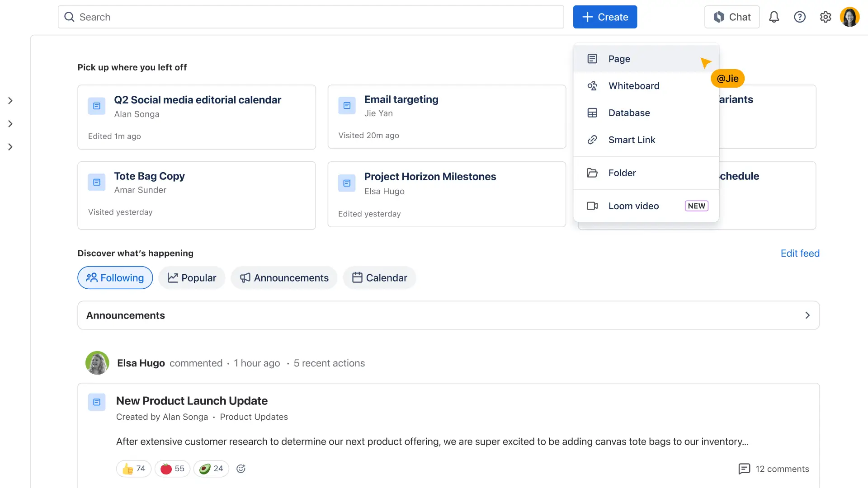This screenshot has height=488, width=868.
Task: Open the add reaction emoji picker
Action: point(241,469)
